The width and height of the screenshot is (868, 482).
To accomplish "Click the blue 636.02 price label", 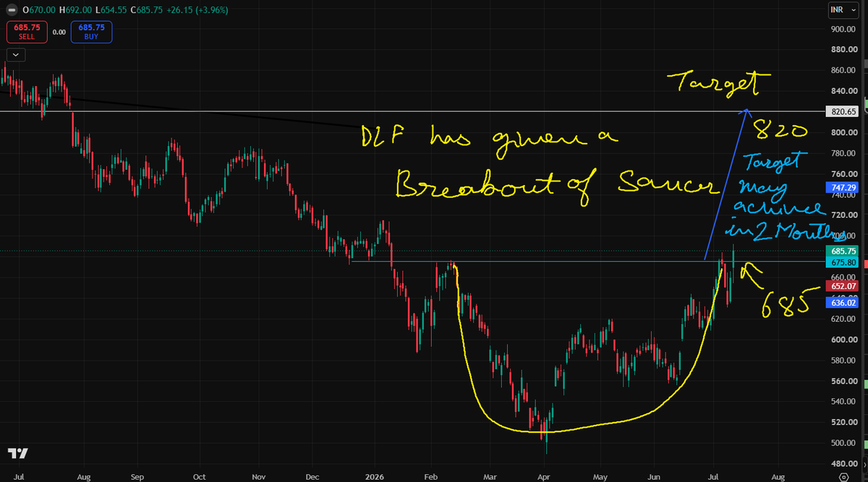I will (843, 303).
